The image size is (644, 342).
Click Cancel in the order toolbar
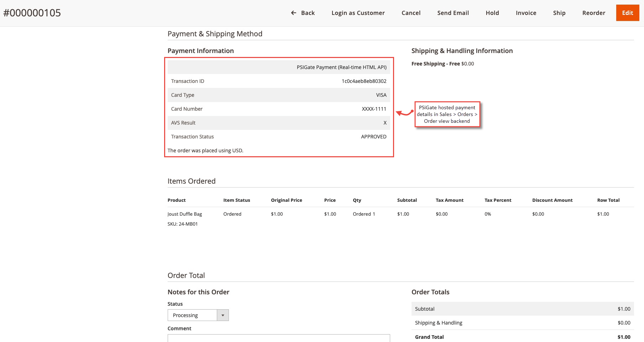click(411, 13)
